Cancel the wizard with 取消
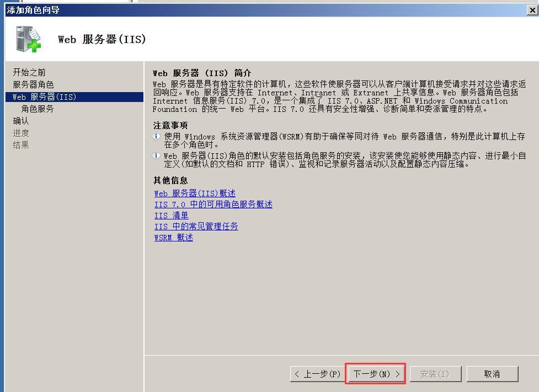The width and height of the screenshot is (539, 392). 492,374
